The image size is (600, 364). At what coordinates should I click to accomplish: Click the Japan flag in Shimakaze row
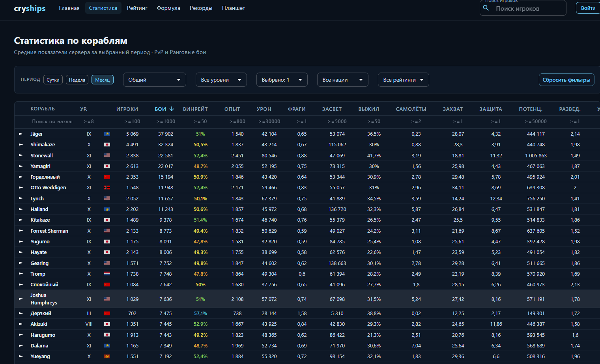click(x=107, y=145)
